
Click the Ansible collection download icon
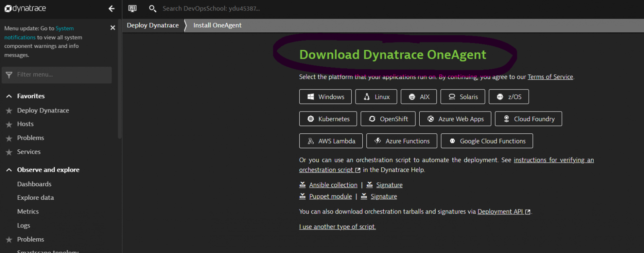(x=302, y=185)
